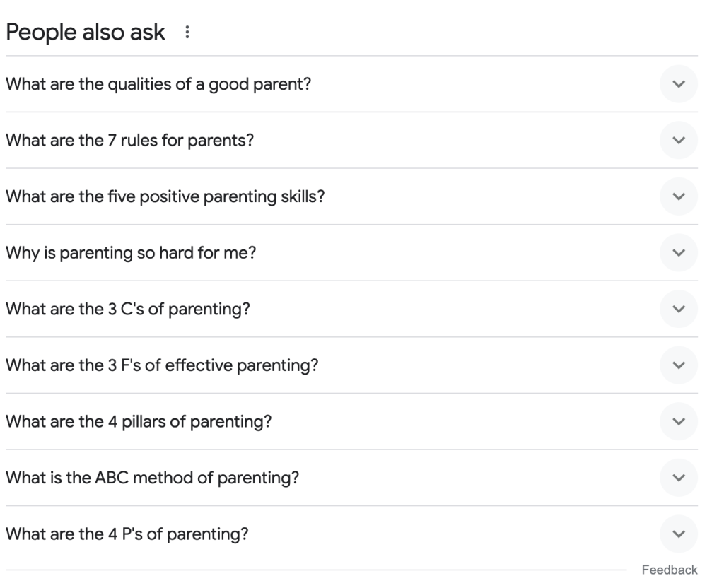Click "What is the ABC method of parenting?" text
Viewport: 724px width, 588px height.
152,477
